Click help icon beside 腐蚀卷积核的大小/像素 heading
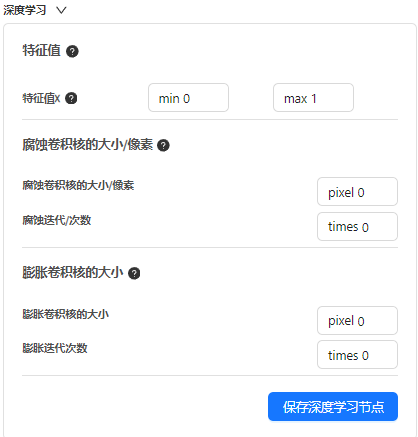This screenshot has width=418, height=437. [x=163, y=145]
